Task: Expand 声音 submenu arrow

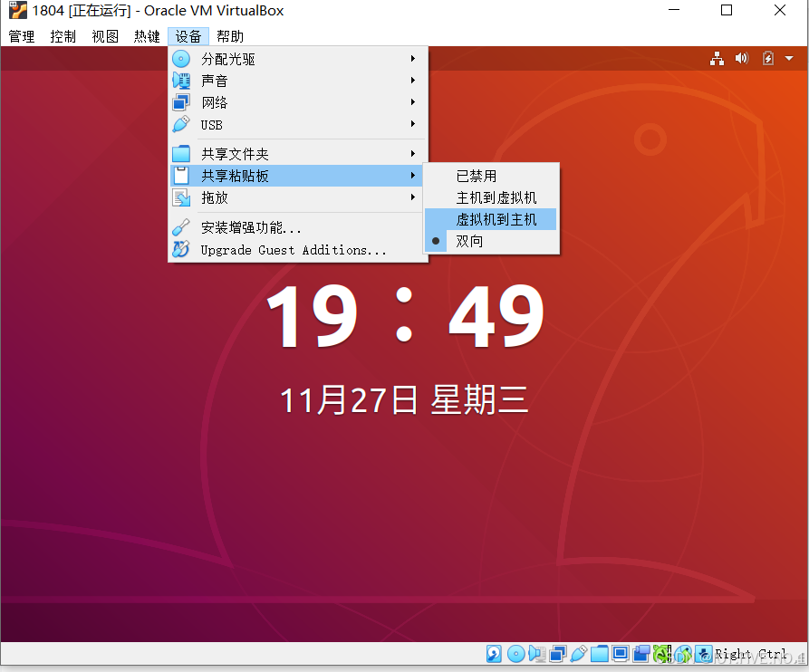Action: pos(413,80)
